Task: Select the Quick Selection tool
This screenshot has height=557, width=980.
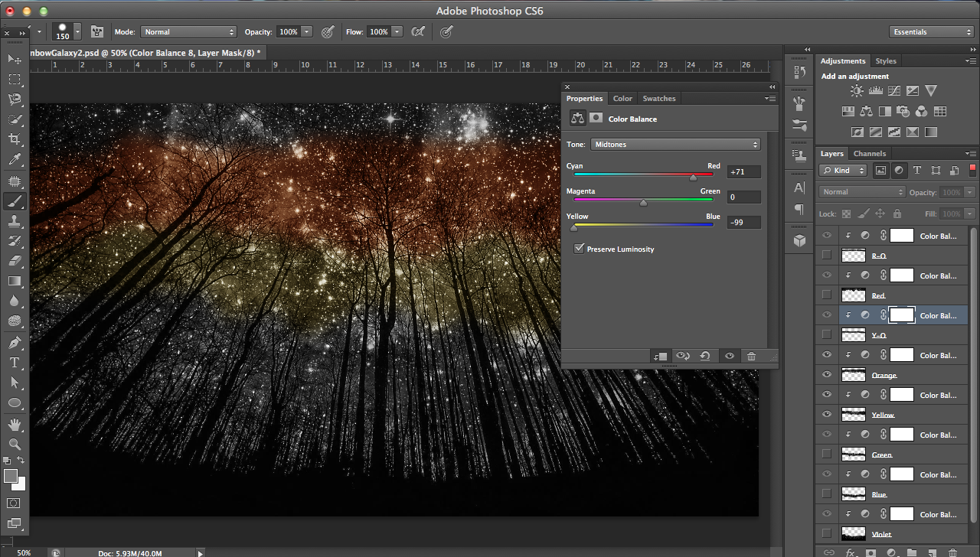Action: click(15, 119)
